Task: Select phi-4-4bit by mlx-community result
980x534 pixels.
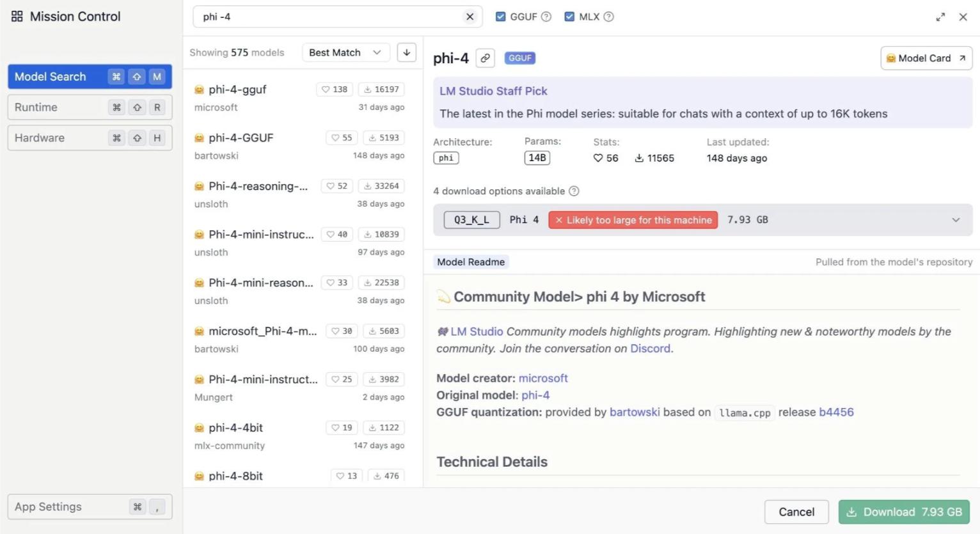Action: 299,436
